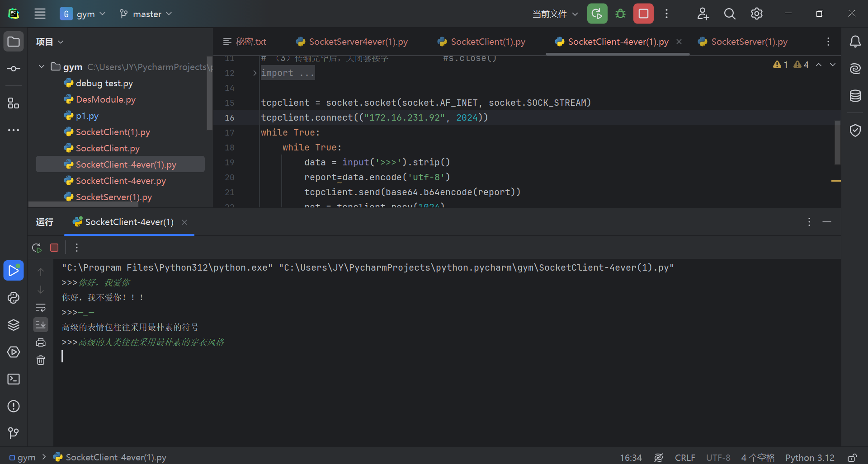
Task: Show more tool windows ellipsis in left sidebar
Action: (x=14, y=130)
